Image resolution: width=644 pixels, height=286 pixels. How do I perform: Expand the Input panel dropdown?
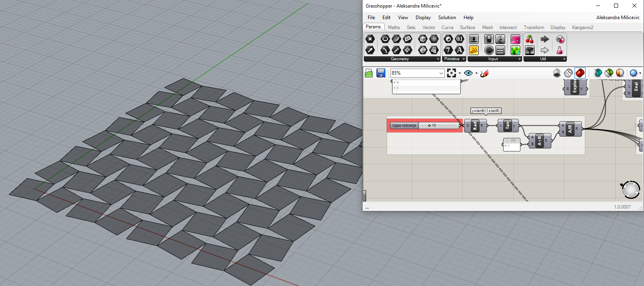pyautogui.click(x=519, y=59)
